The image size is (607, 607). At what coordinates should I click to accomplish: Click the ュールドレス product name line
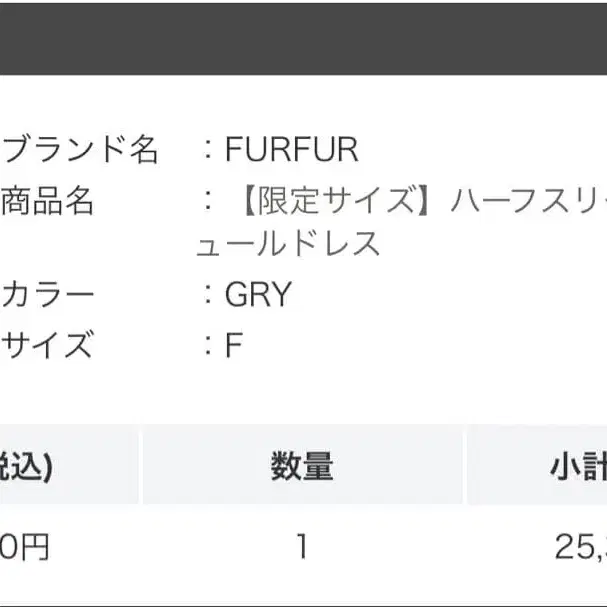point(288,243)
